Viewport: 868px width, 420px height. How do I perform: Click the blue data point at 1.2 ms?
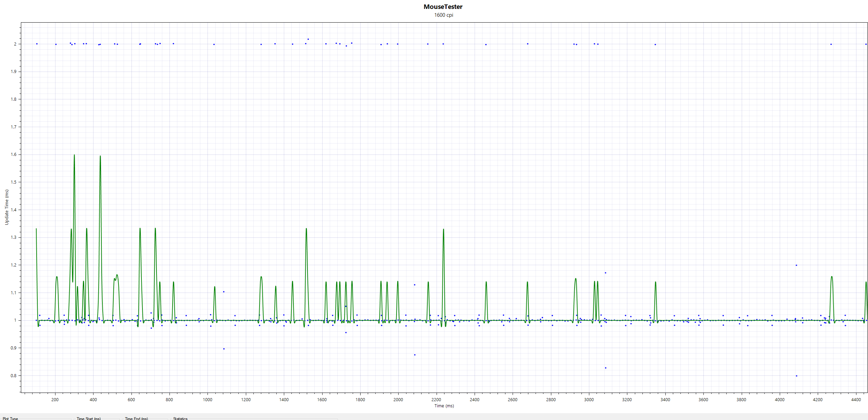(796, 265)
